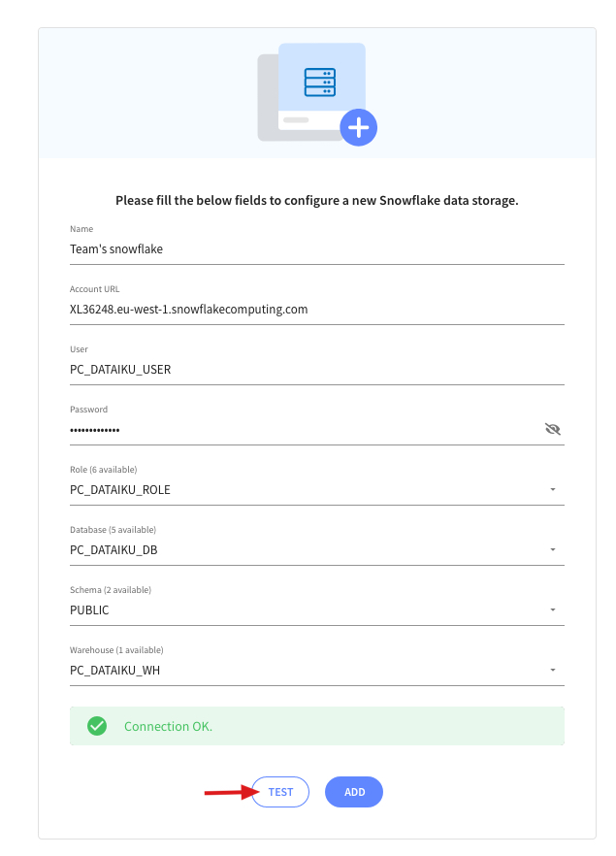
Task: Open the PUBLIC schema selector
Action: point(317,609)
